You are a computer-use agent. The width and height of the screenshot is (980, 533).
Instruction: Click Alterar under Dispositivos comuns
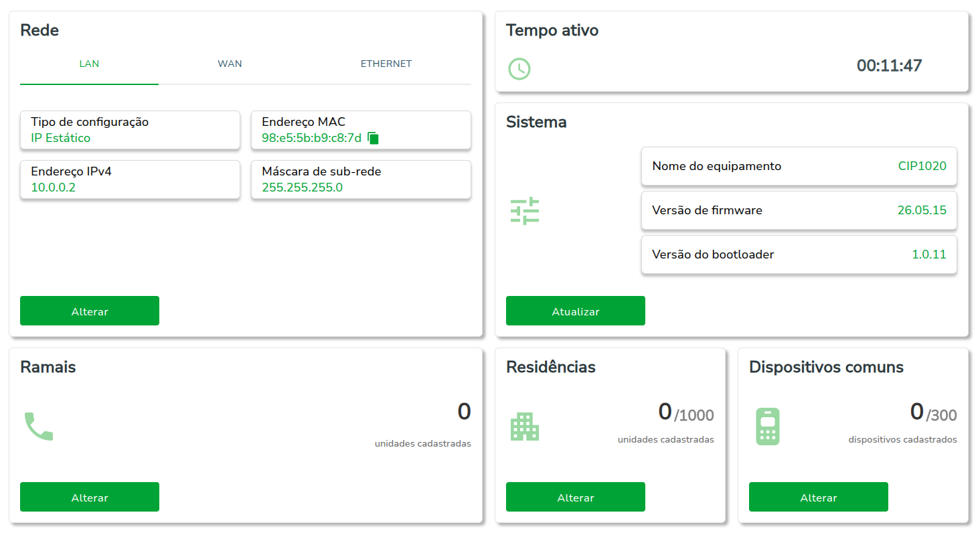click(x=819, y=497)
